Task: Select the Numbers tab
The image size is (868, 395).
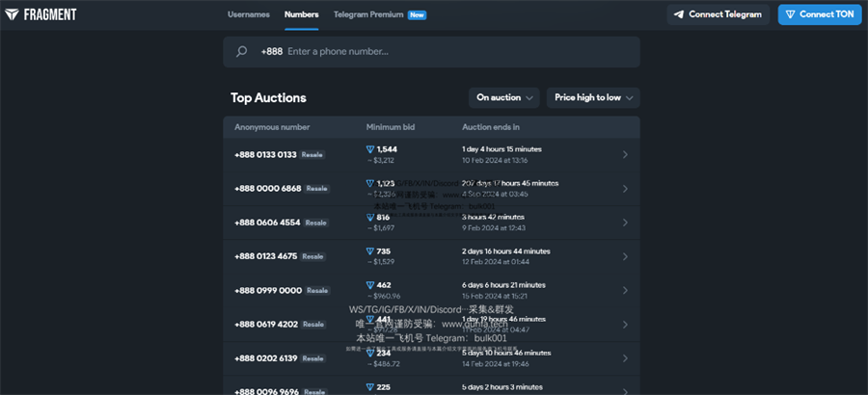Action: click(302, 15)
